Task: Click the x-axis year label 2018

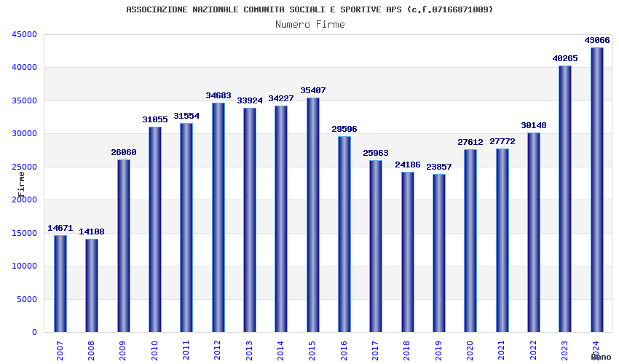Action: click(407, 351)
